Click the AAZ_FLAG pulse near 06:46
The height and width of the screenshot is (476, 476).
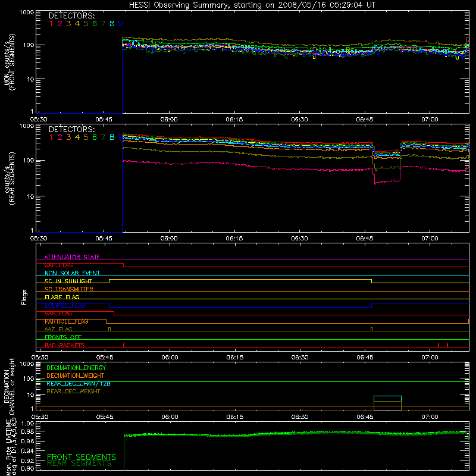pyautogui.click(x=371, y=330)
